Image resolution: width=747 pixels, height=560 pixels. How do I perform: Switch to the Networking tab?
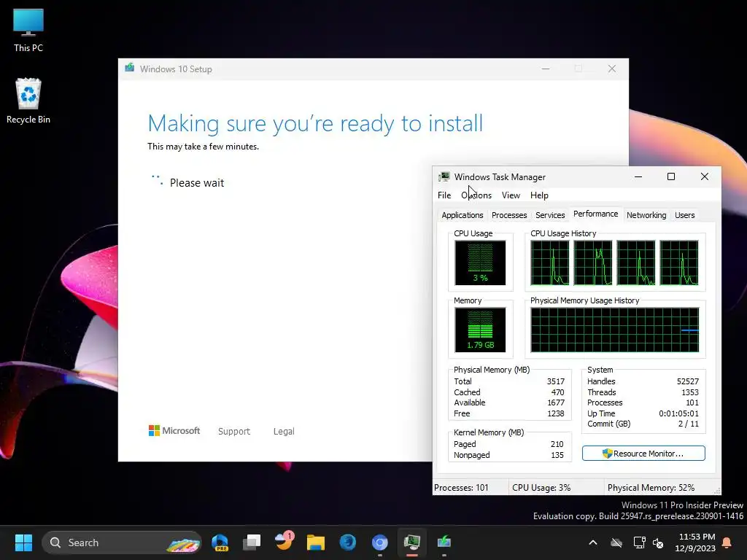click(646, 215)
